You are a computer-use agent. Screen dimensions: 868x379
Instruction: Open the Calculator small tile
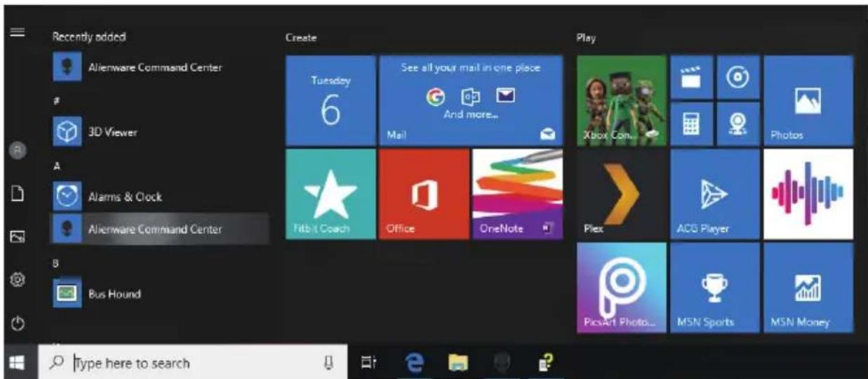pyautogui.click(x=692, y=124)
